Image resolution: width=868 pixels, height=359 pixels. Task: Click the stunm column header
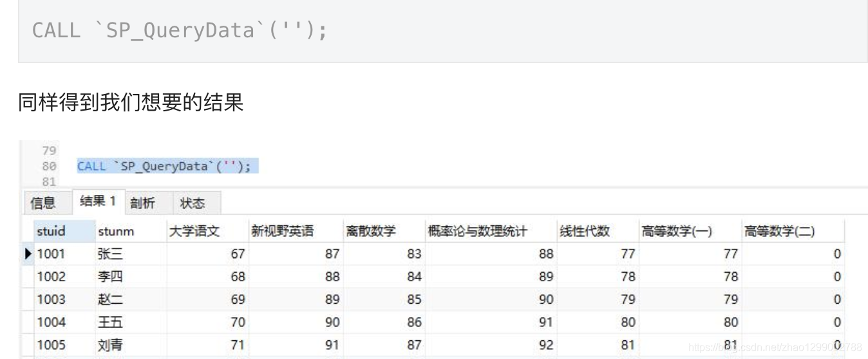pyautogui.click(x=131, y=231)
